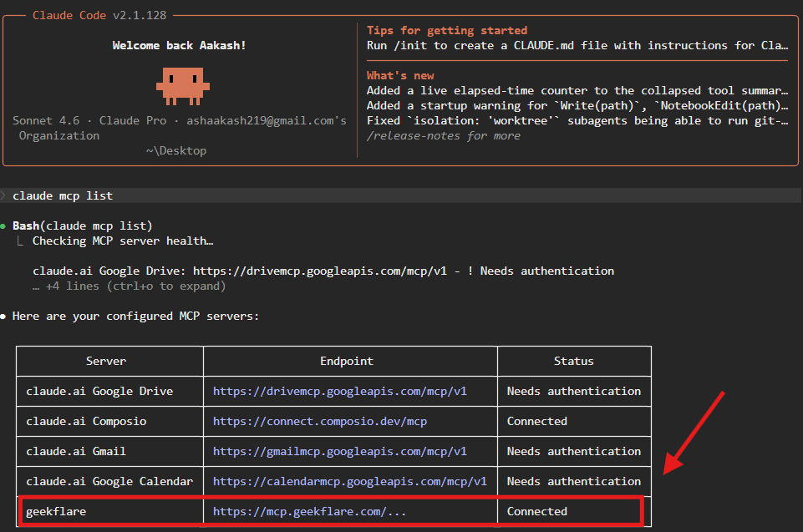803x532 pixels.
Task: Click 'Here are your configured MCP servers:' text
Action: click(x=135, y=316)
